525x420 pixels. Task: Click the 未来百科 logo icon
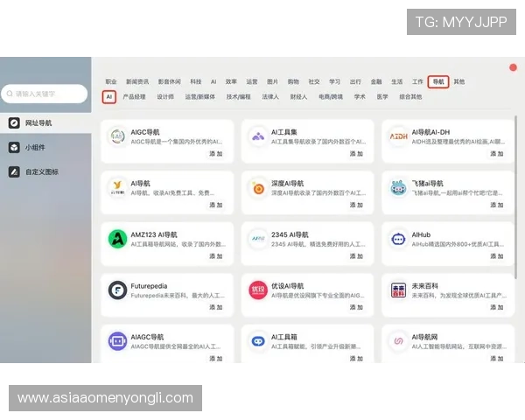click(x=398, y=290)
